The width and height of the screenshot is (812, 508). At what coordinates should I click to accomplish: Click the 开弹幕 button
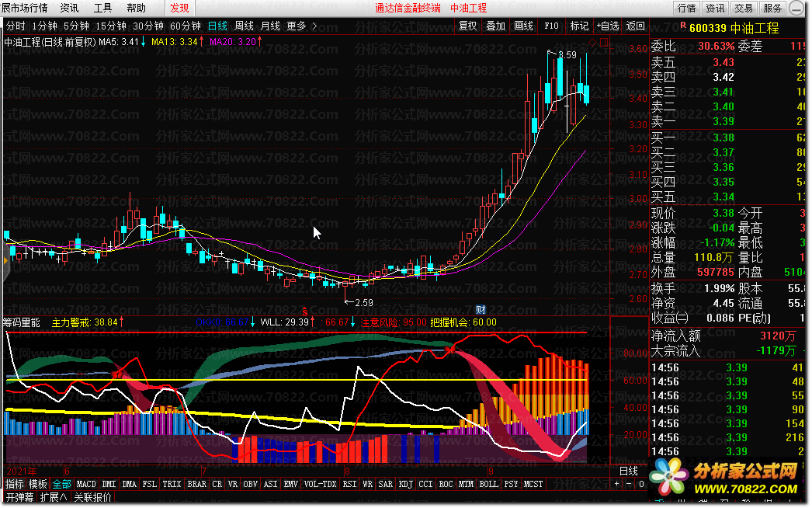19,497
